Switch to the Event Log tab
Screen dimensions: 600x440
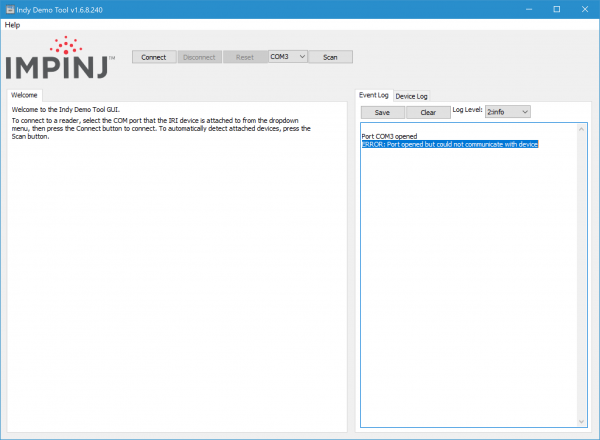pyautogui.click(x=374, y=95)
